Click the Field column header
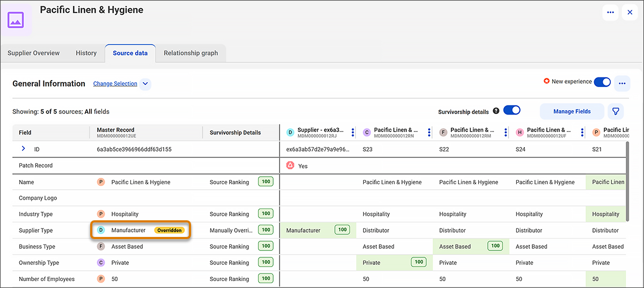The image size is (644, 288). click(x=51, y=133)
